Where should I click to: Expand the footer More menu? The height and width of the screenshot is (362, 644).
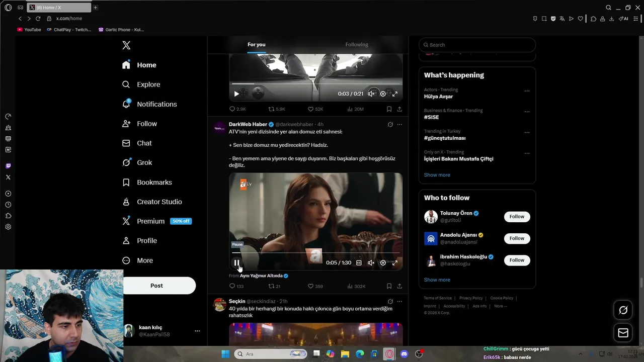click(x=500, y=306)
